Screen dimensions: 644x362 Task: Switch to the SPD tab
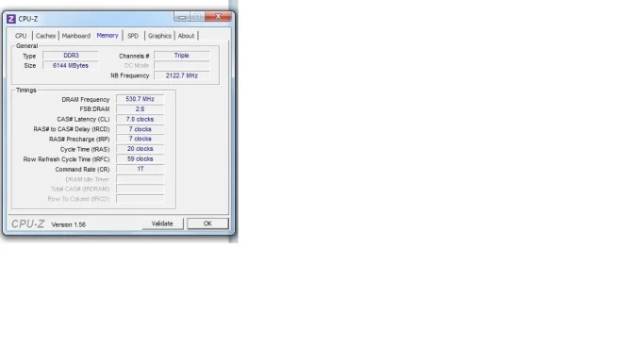click(133, 36)
